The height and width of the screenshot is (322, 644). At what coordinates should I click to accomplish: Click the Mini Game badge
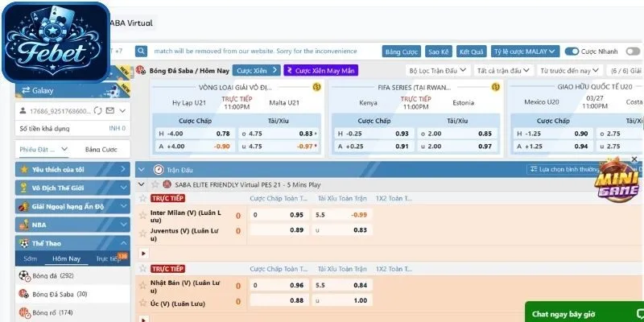point(616,187)
